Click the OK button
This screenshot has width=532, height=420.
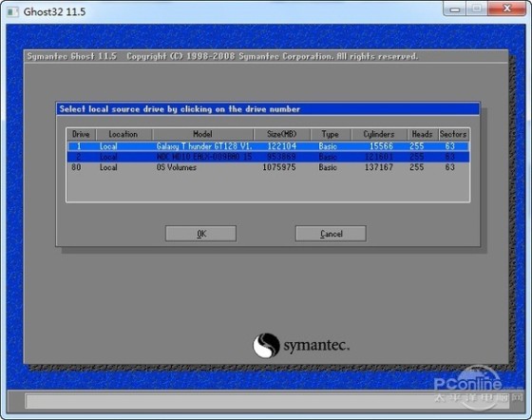(x=200, y=234)
